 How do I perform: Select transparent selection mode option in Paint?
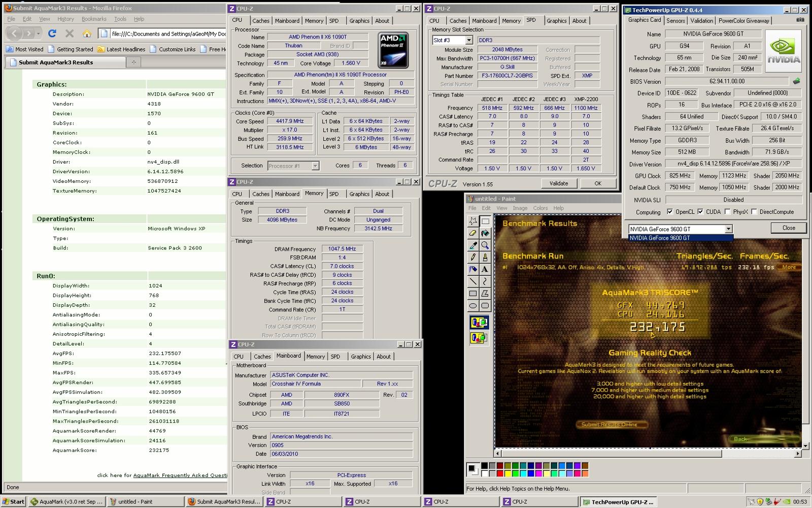(x=479, y=337)
